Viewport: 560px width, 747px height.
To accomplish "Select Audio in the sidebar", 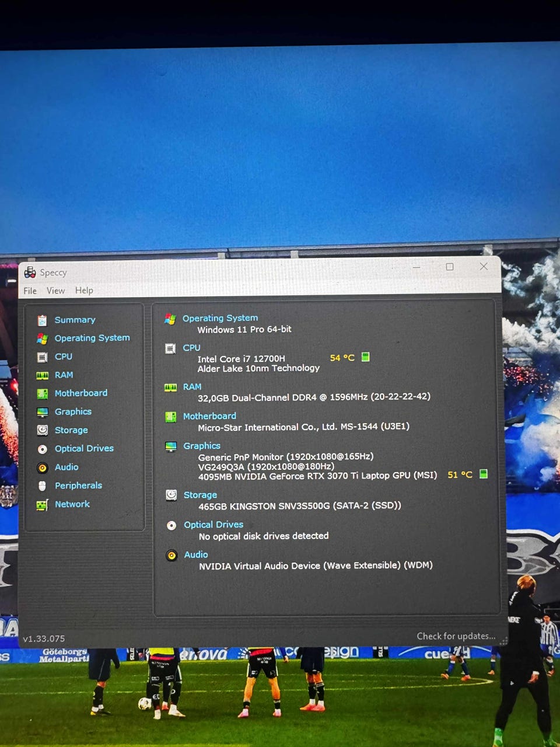I will coord(66,467).
